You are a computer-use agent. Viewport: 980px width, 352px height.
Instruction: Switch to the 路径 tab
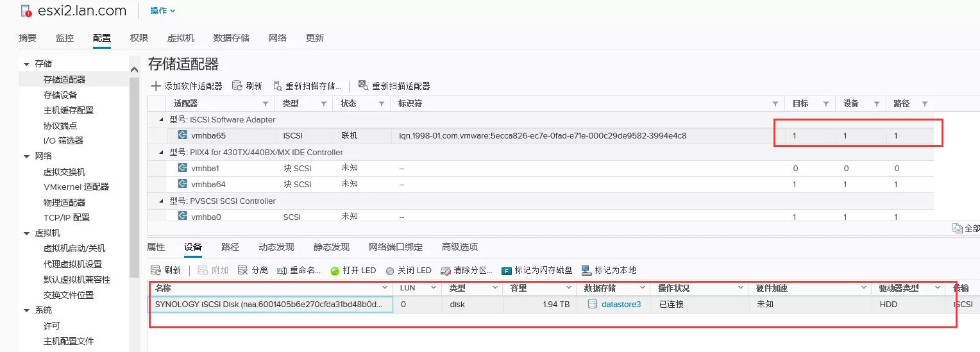coord(230,247)
